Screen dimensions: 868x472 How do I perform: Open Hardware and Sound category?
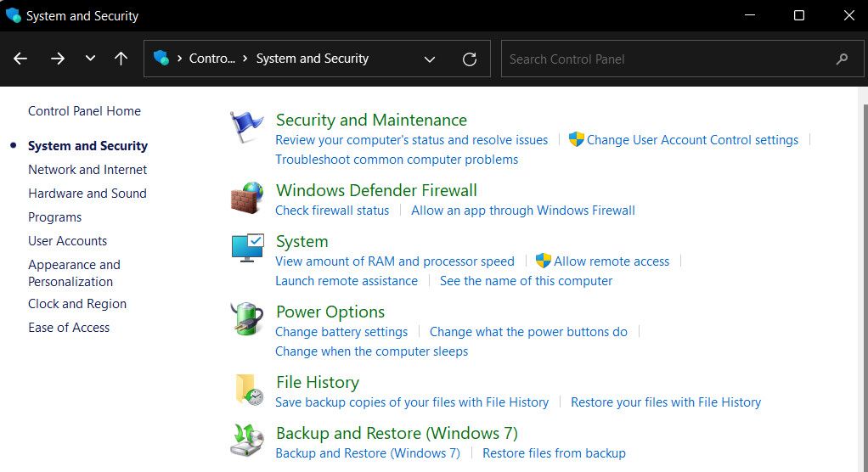pyautogui.click(x=87, y=193)
